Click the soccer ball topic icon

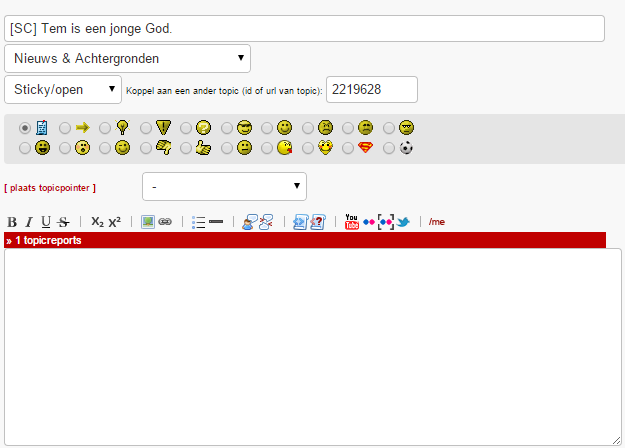pos(406,148)
